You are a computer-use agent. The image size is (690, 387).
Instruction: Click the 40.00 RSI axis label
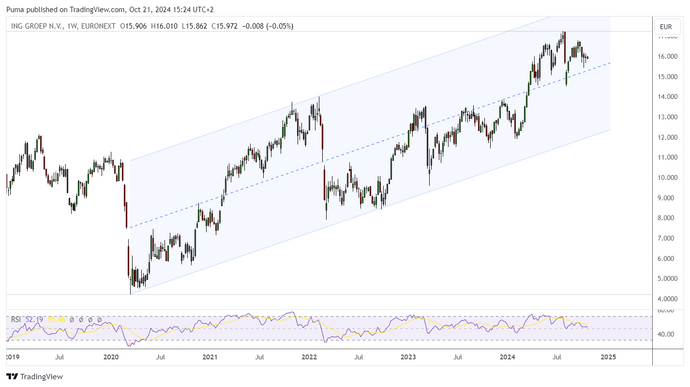[x=665, y=334]
